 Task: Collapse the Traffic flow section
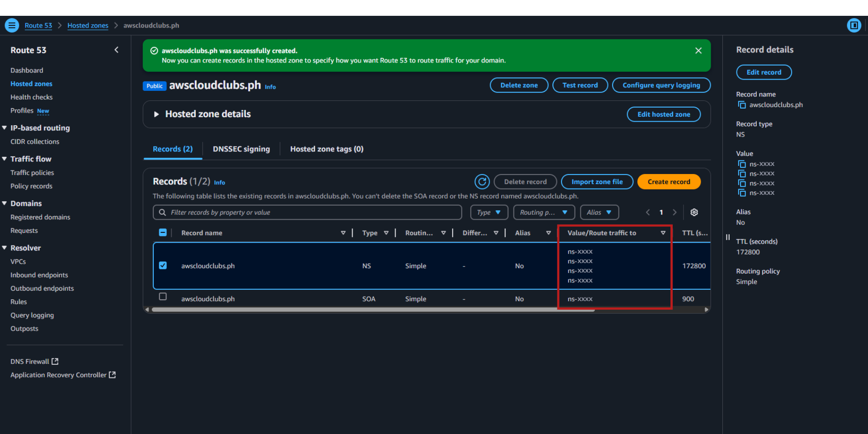5,159
